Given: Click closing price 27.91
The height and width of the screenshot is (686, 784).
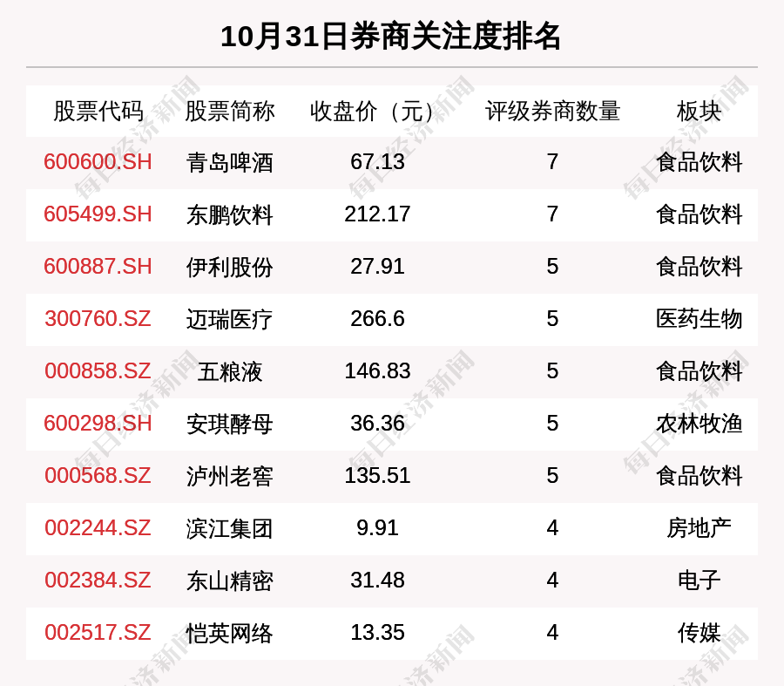Looking at the screenshot, I should point(377,266).
